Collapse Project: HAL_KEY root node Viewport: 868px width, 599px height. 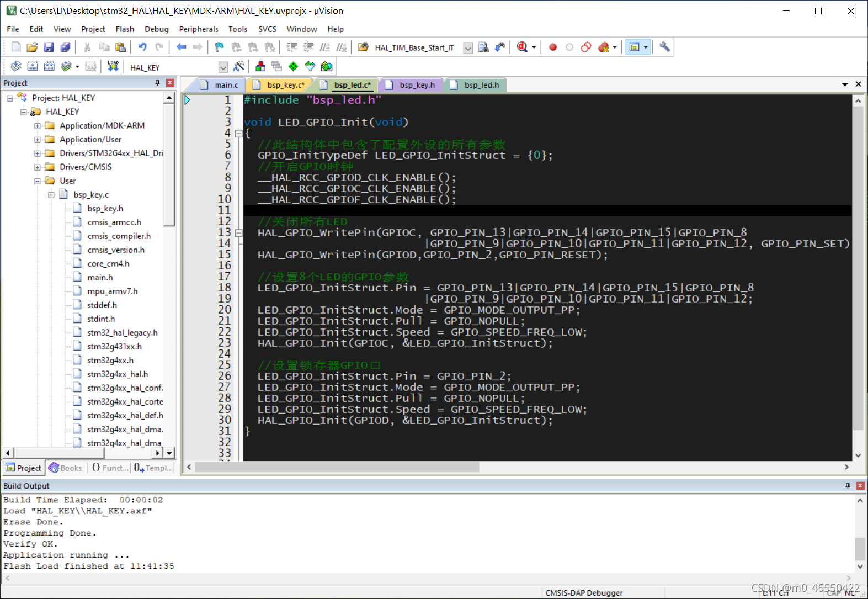click(10, 98)
